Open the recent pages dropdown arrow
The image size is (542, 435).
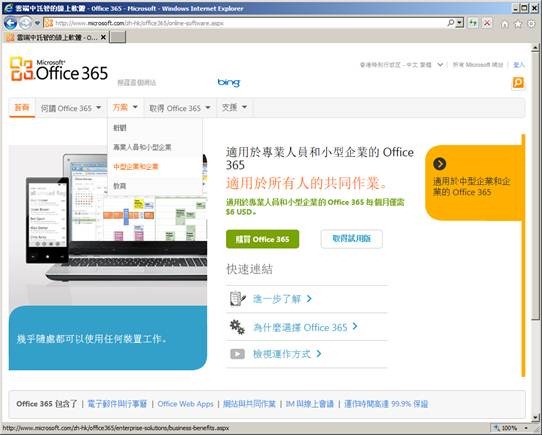coord(37,23)
